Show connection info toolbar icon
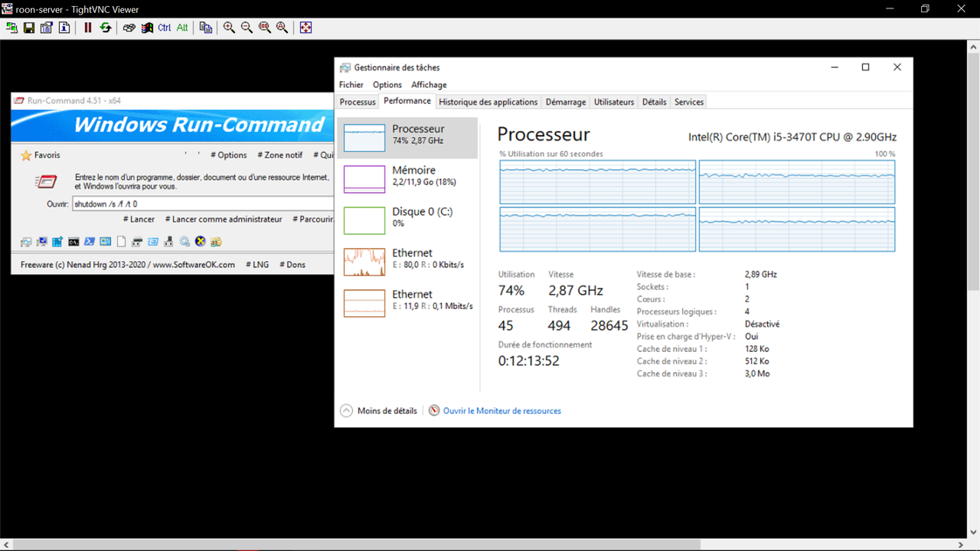This screenshot has width=980, height=551. [64, 28]
